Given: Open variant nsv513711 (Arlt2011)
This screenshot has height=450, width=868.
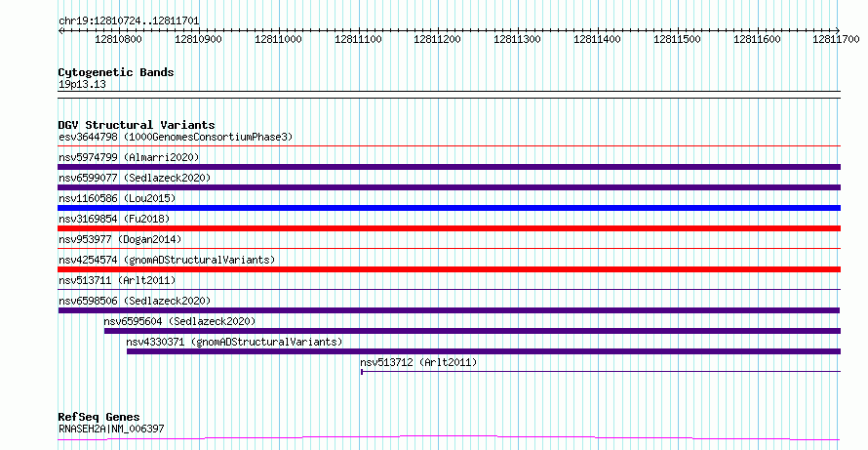Looking at the screenshot, I should coord(117,280).
